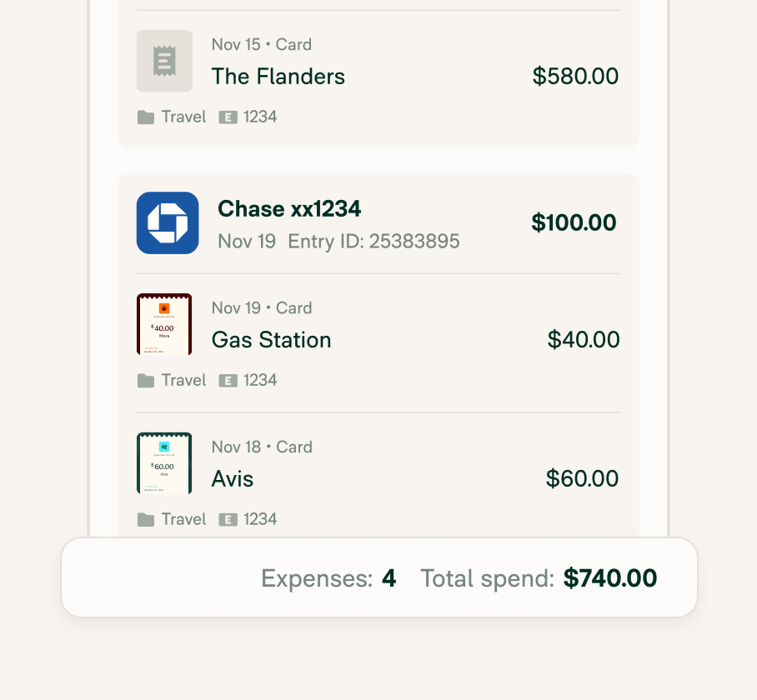This screenshot has height=700, width=757.
Task: Click the Travel folder icon under Avis
Action: (145, 519)
